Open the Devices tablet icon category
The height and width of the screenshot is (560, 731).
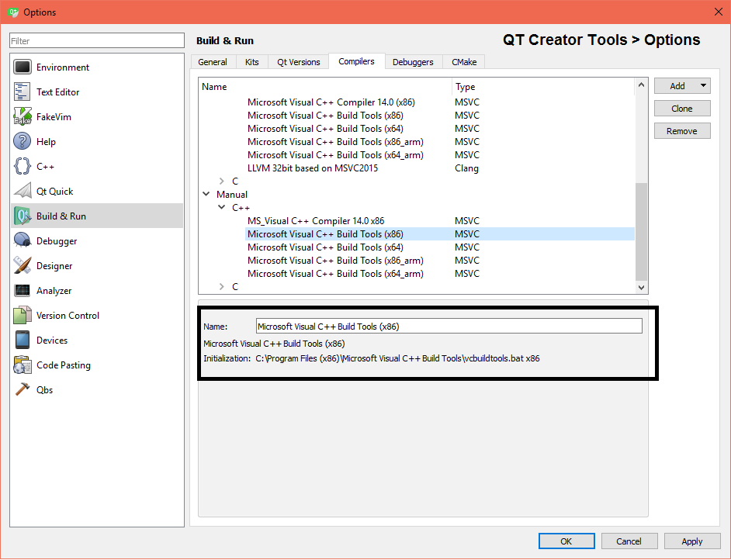23,340
